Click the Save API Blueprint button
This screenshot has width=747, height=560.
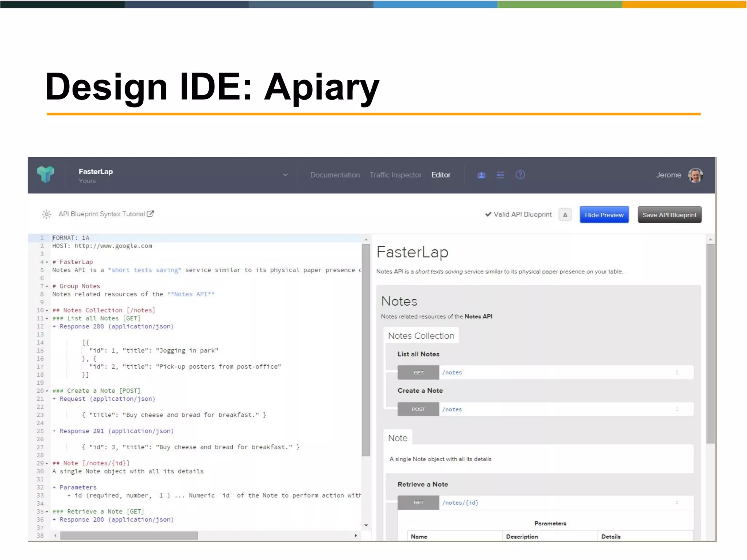pyautogui.click(x=669, y=215)
